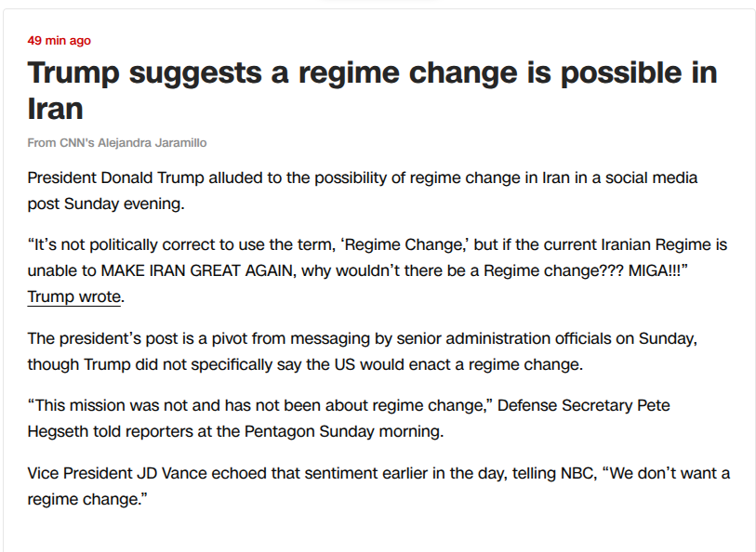Click the word "Iran" on headline's second line
The image size is (756, 552).
pos(56,109)
